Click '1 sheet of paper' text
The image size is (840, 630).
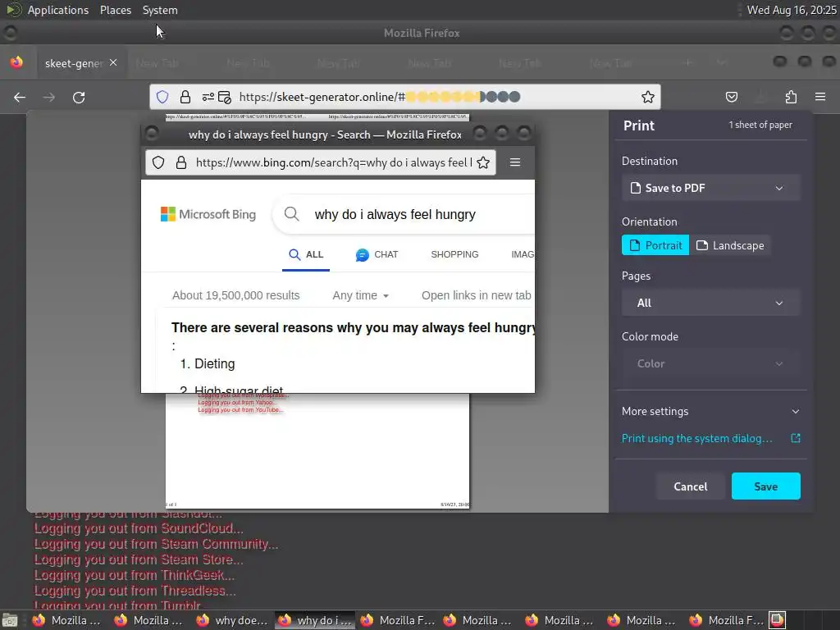tap(760, 125)
